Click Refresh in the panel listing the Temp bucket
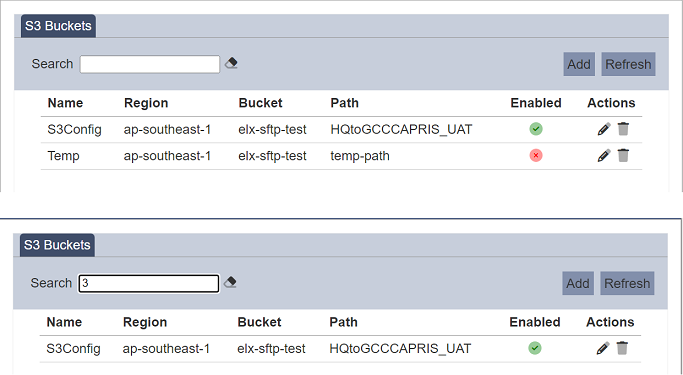This screenshot has height=375, width=683. pyautogui.click(x=629, y=64)
